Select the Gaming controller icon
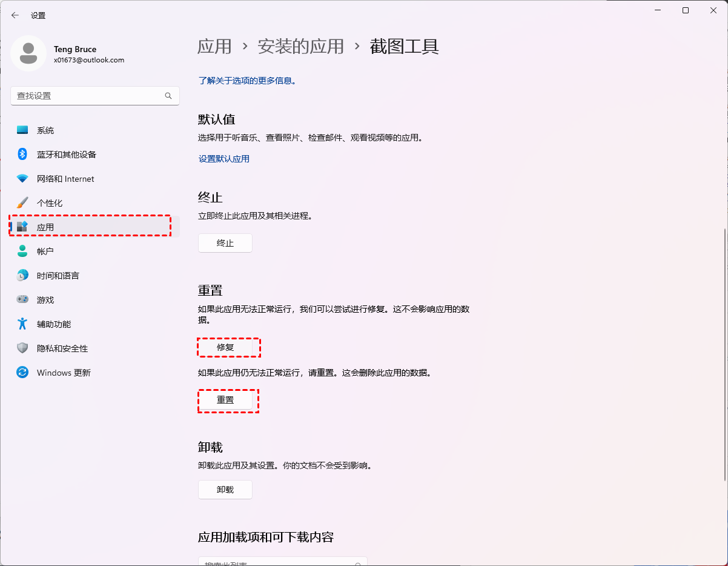The height and width of the screenshot is (566, 728). (22, 300)
